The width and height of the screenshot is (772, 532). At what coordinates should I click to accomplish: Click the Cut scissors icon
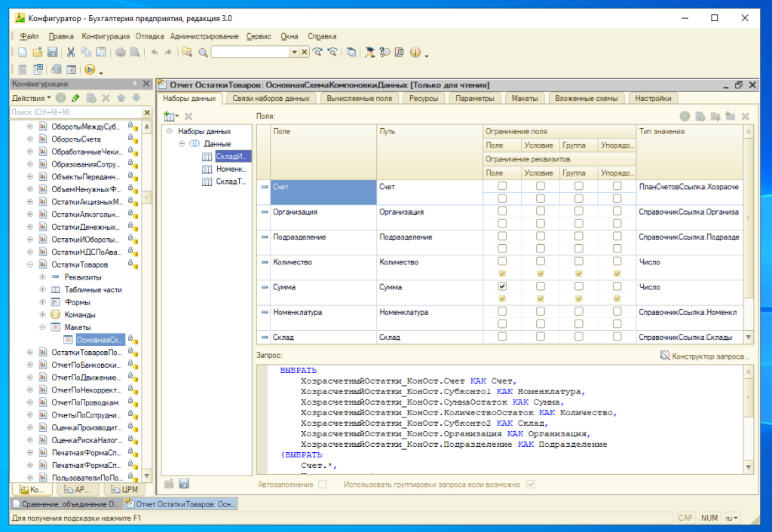(x=71, y=52)
